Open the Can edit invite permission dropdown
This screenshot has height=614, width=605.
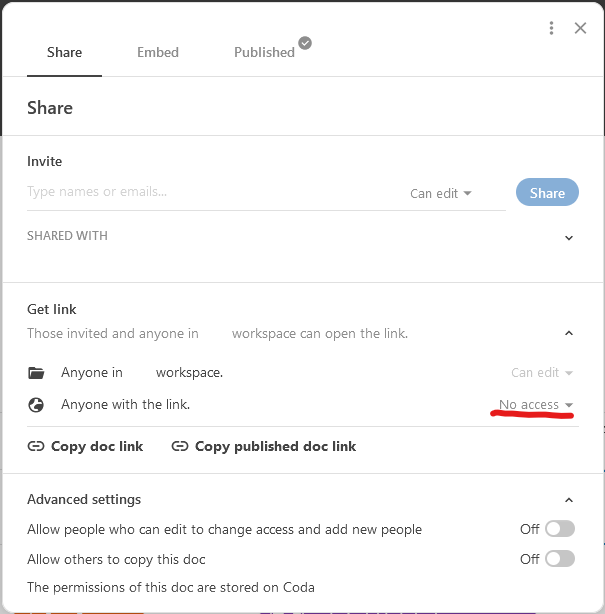[441, 194]
